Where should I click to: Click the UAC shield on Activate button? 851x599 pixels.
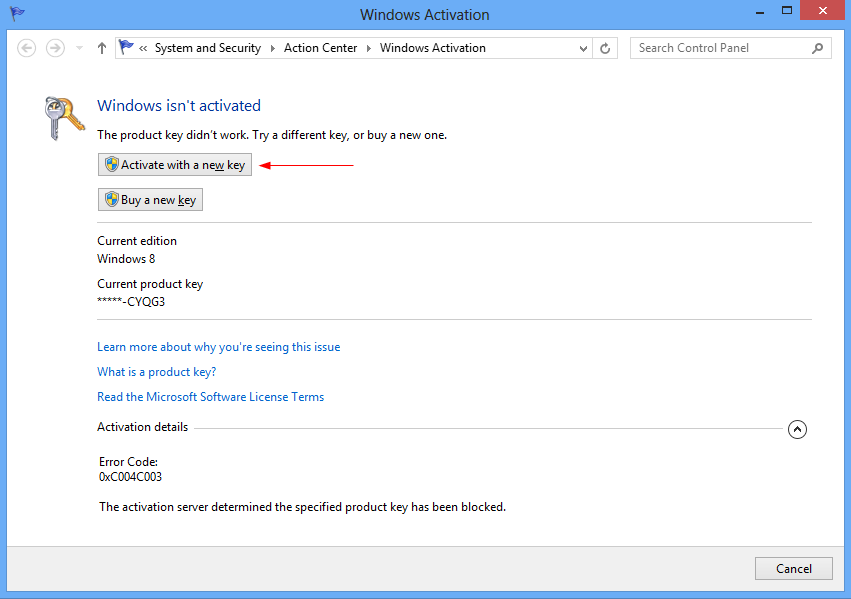click(x=110, y=164)
